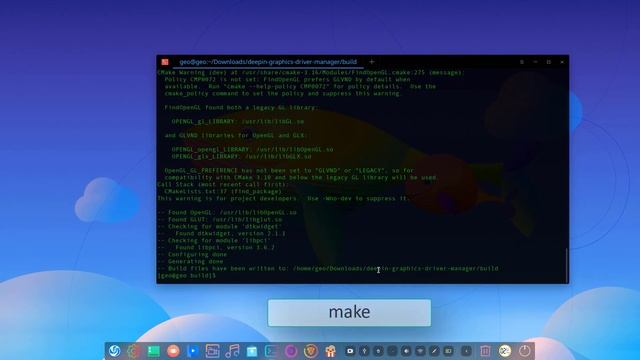The width and height of the screenshot is (640, 360).
Task: Open the screen recorder icon in dock
Action: (212, 351)
